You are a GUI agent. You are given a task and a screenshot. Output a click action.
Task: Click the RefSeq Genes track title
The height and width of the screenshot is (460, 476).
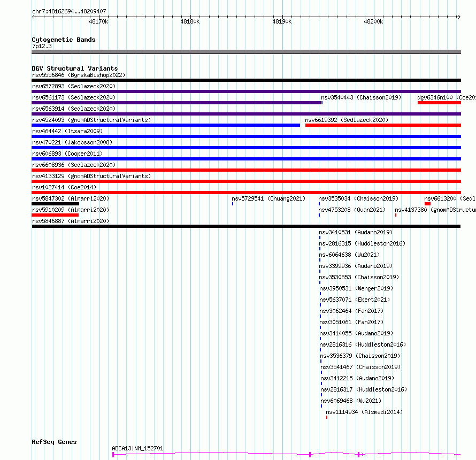54,442
